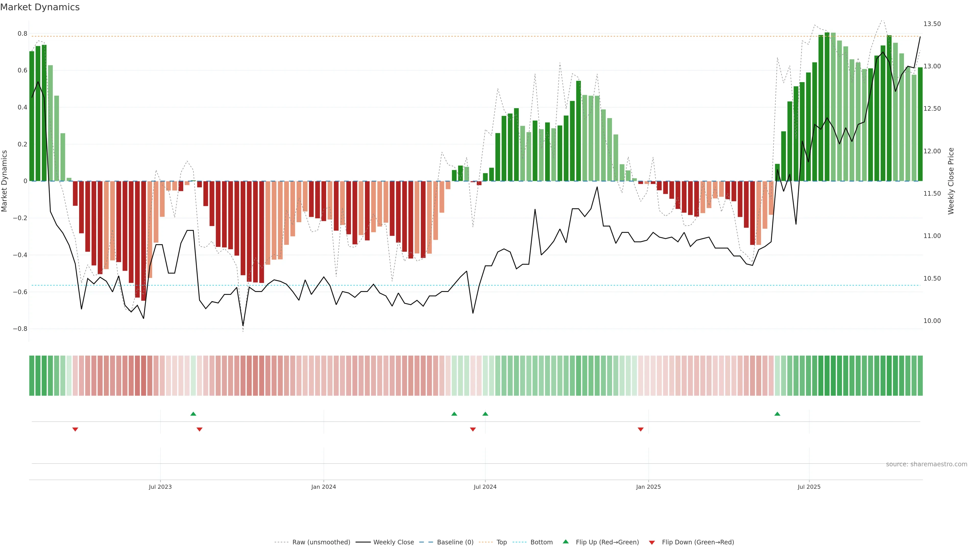Click the green triangle icon in the legend
The image size is (980, 551).
pos(566,542)
